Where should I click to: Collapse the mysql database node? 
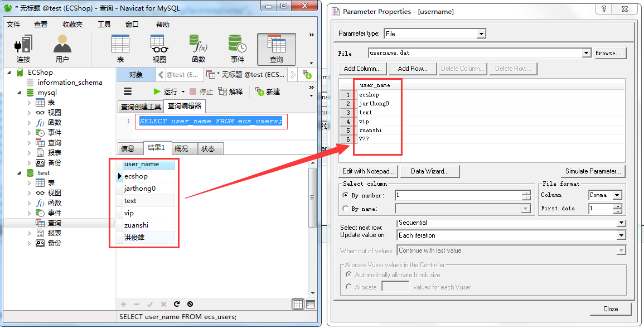[19, 93]
